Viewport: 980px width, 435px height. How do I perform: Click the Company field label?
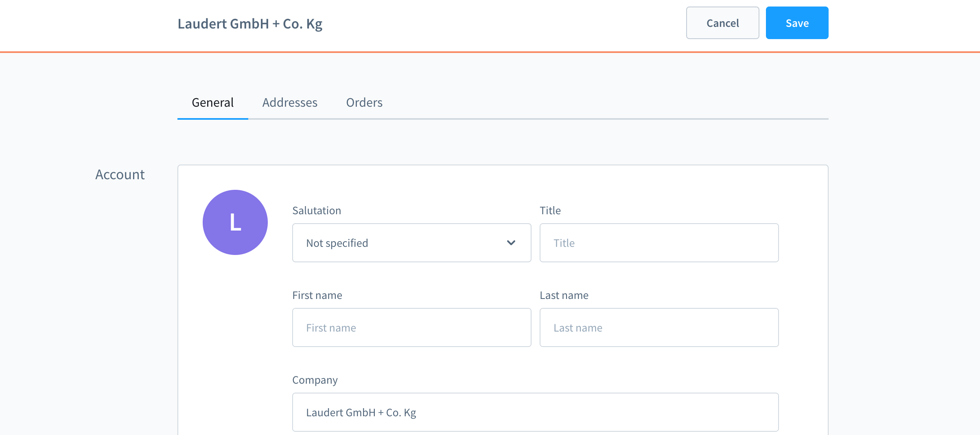point(315,380)
